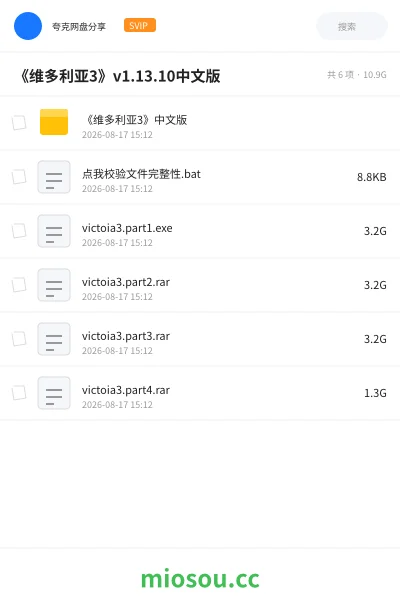
Task: Open the 夸克网盘分享 sharer name link
Action: coord(79,26)
